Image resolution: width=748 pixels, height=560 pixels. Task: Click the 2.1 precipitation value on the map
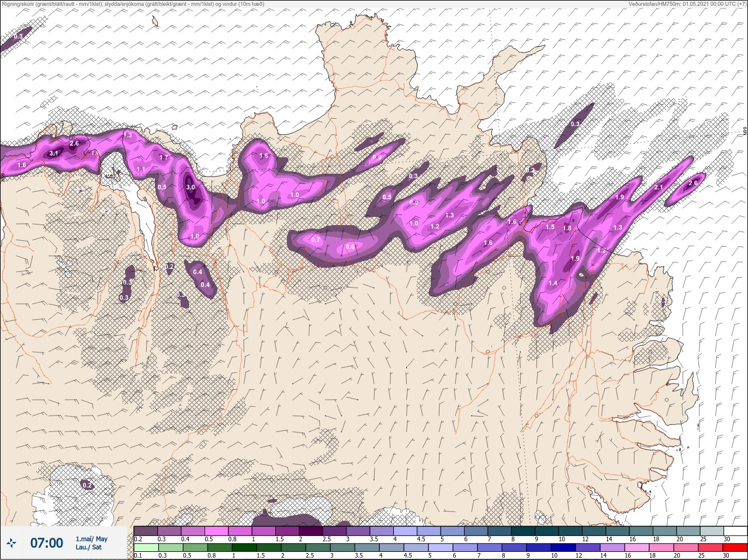659,187
